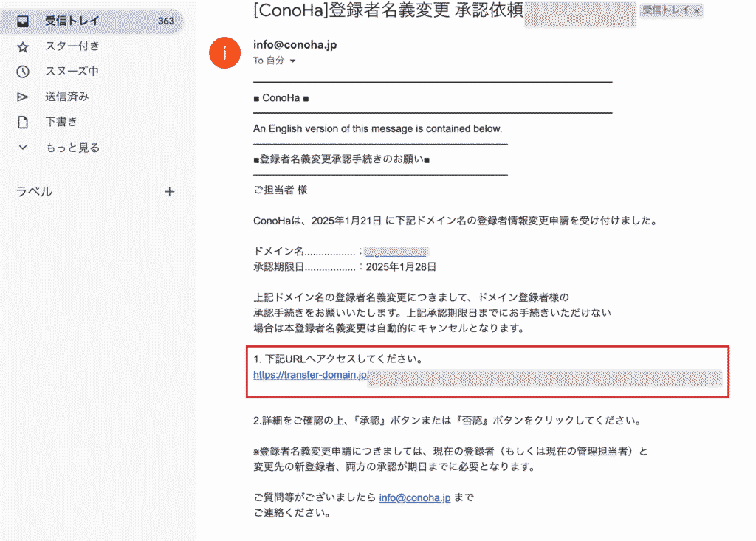Click the send arrow icon beside 送信済み

point(23,97)
